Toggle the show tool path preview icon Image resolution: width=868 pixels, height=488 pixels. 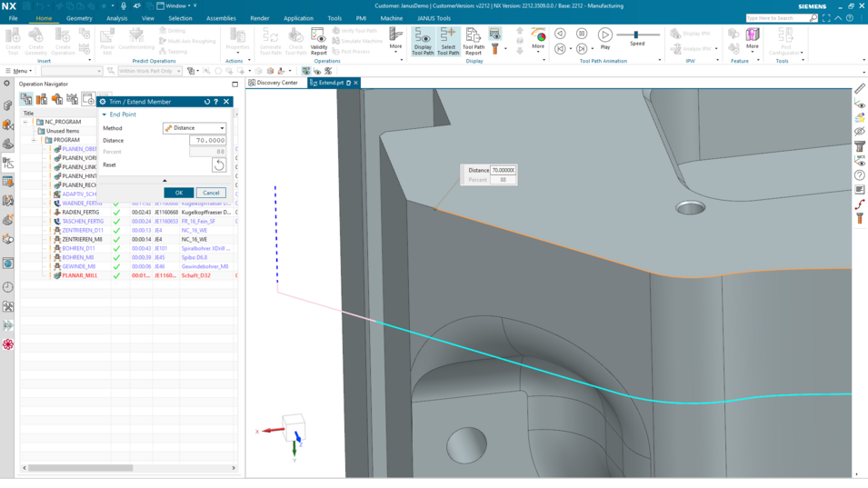click(494, 34)
